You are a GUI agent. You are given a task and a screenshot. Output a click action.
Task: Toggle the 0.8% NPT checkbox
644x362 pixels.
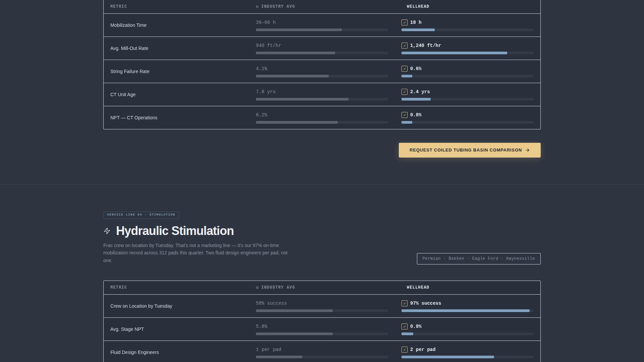coord(405,115)
